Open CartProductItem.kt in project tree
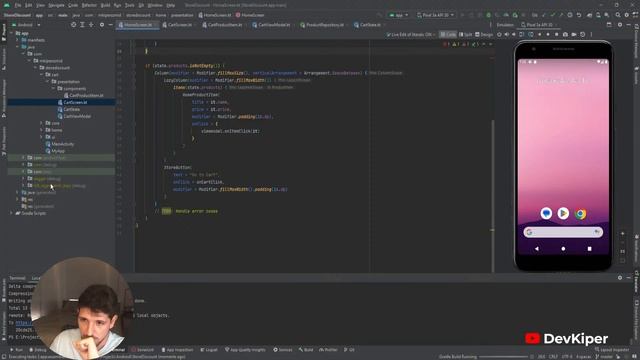This screenshot has width=640, height=360. pyautogui.click(x=84, y=96)
